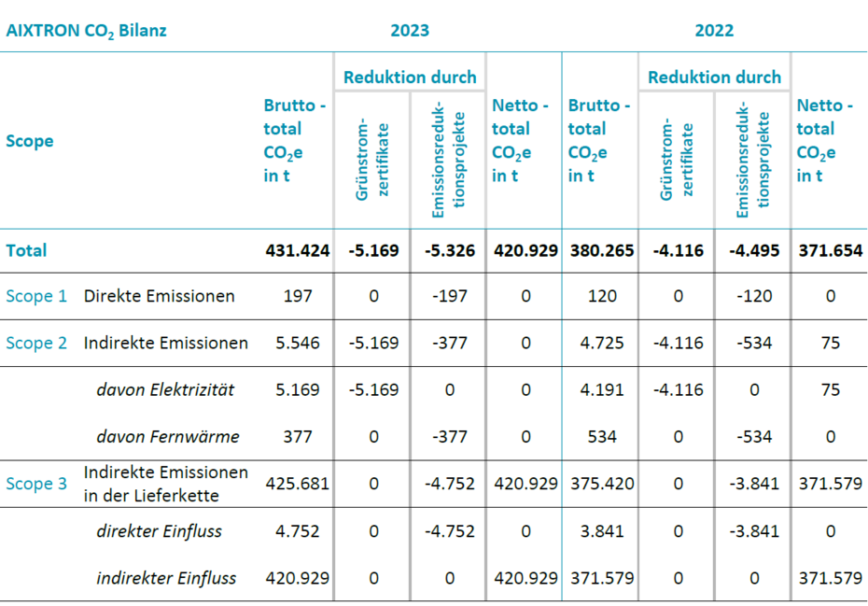
Task: Select total reduction value '-4.495'
Action: pyautogui.click(x=754, y=250)
